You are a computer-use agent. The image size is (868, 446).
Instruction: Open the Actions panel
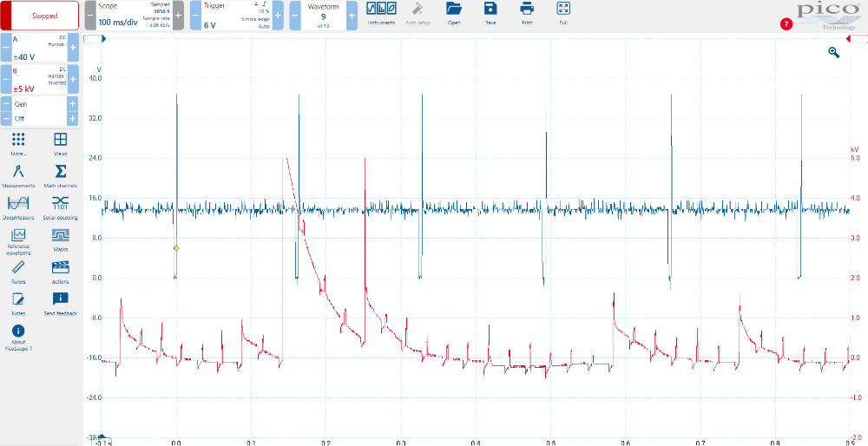pyautogui.click(x=61, y=271)
